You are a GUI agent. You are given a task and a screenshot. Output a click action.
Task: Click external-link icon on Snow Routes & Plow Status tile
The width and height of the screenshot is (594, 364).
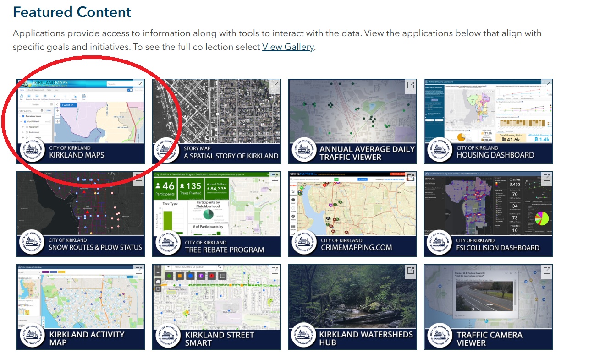[138, 178]
